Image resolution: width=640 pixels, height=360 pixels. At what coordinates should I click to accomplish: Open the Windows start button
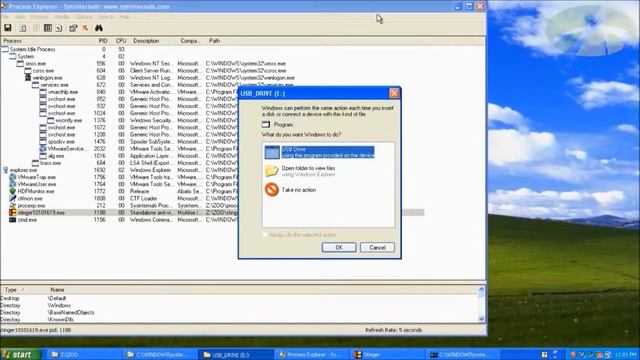click(x=20, y=354)
